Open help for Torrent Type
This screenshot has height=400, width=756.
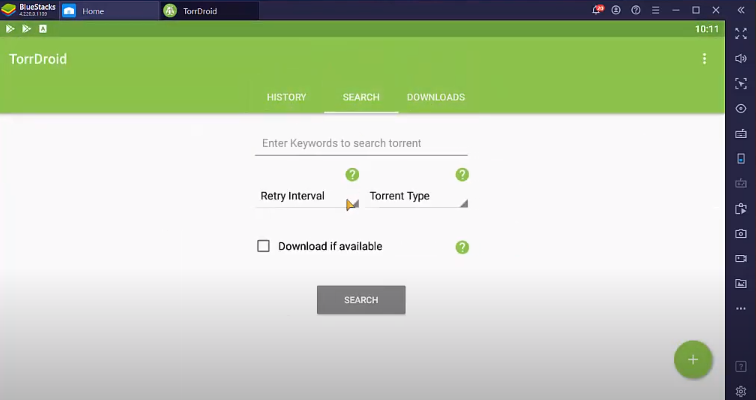point(462,174)
